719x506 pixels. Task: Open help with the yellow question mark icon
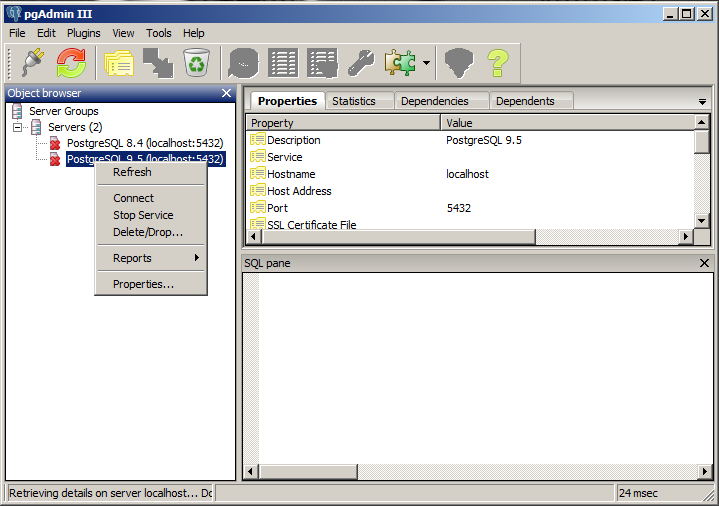(498, 63)
